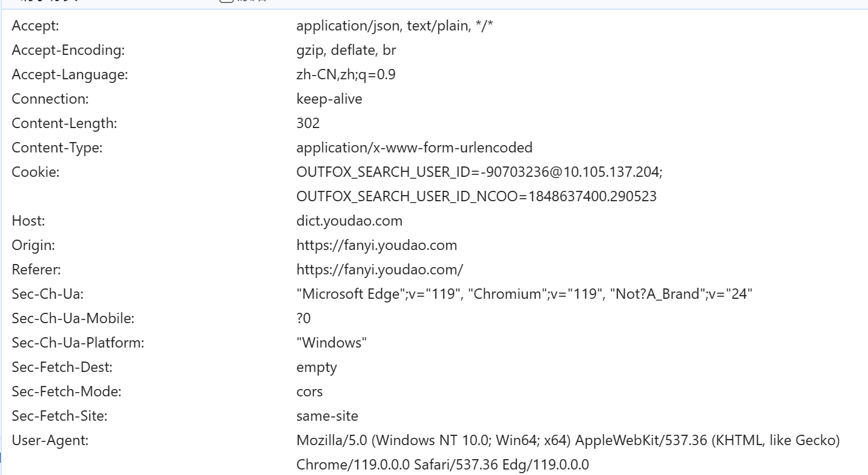The image size is (868, 475).
Task: Select the Host: header name
Action: pyautogui.click(x=29, y=221)
